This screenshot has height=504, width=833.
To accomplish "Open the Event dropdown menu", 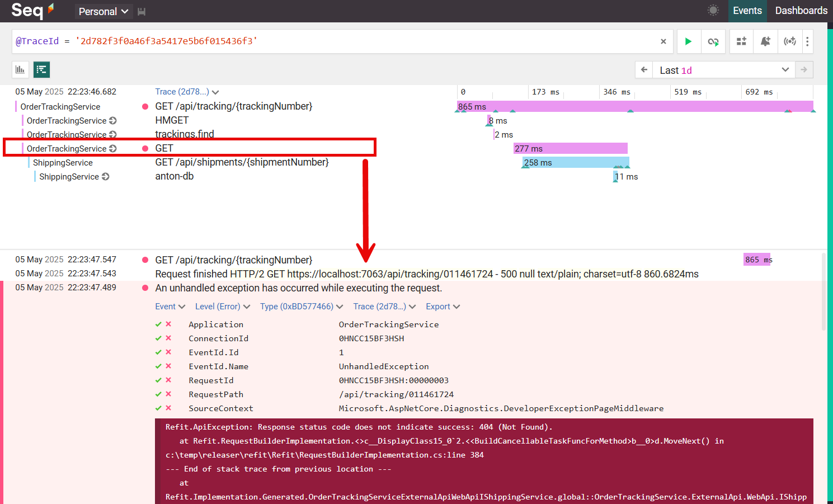I will (x=170, y=307).
